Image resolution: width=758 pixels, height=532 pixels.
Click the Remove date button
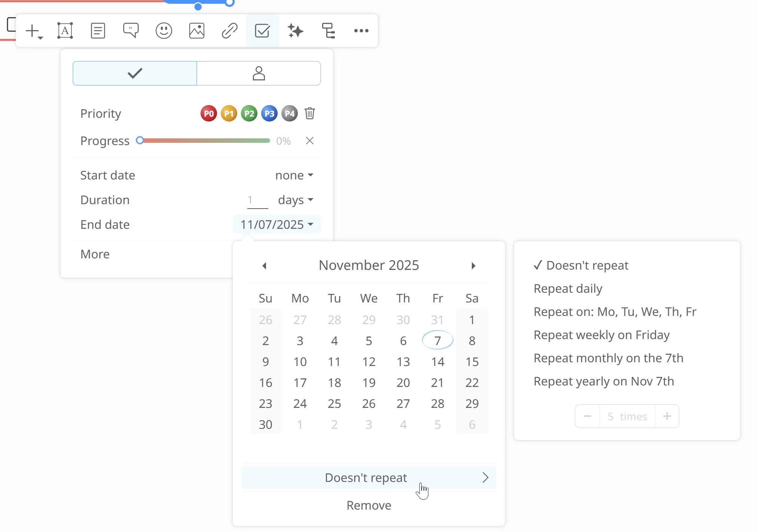pos(369,505)
